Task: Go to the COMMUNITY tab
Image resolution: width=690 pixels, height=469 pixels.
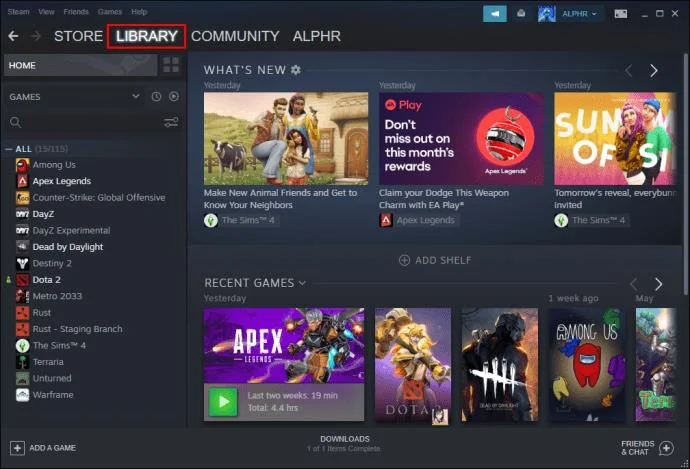Action: point(235,36)
